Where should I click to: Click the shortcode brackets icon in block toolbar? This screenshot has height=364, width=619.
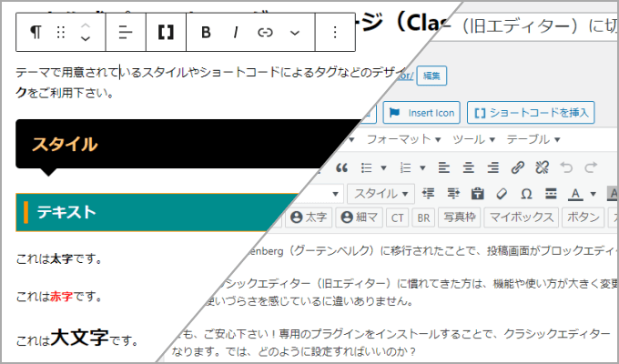coord(166,32)
